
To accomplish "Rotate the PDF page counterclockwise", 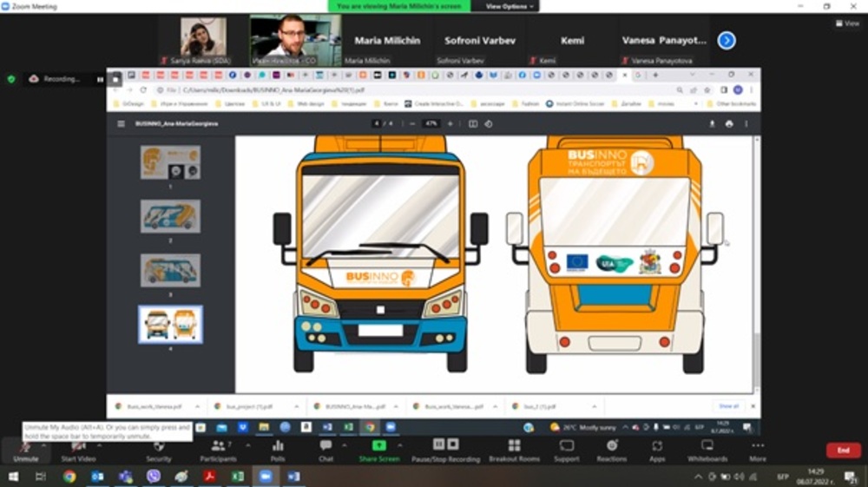I will click(488, 124).
